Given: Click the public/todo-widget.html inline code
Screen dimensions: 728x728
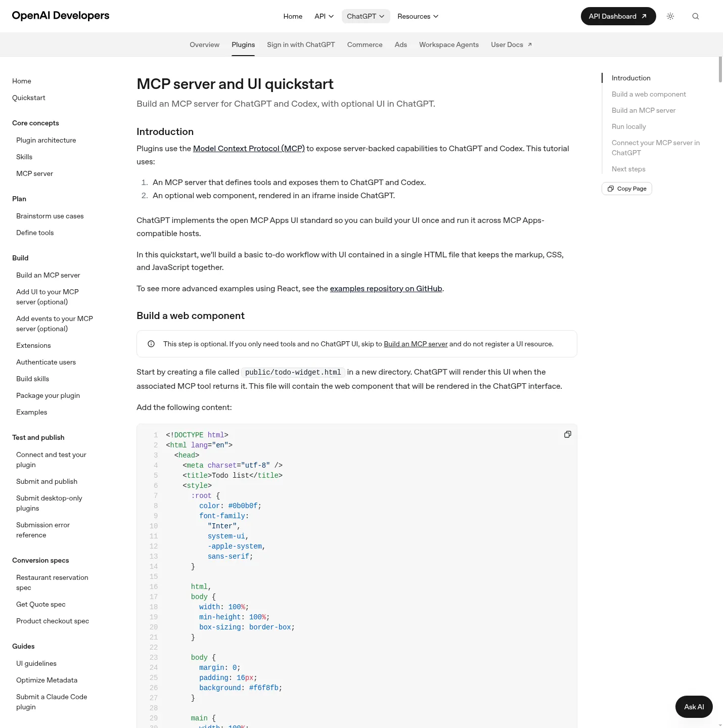Looking at the screenshot, I should [293, 372].
